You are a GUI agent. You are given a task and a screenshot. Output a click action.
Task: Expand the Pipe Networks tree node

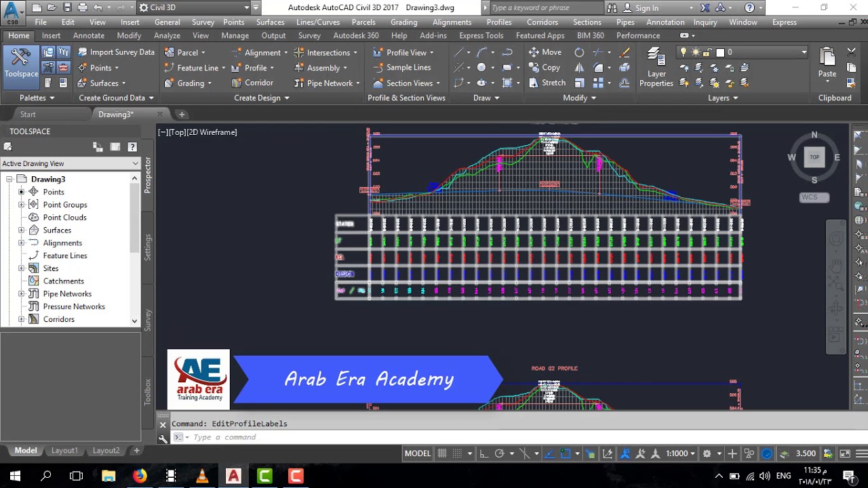[21, 293]
